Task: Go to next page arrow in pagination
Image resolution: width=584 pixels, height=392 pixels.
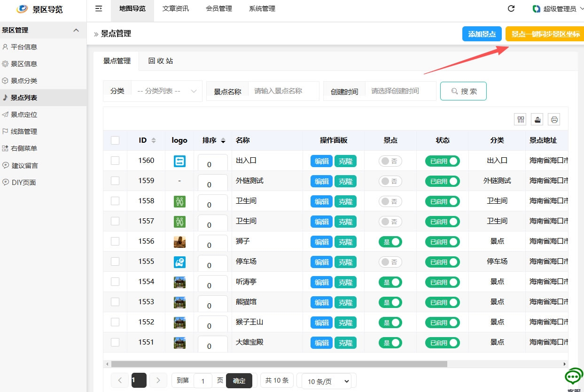Action: click(158, 380)
